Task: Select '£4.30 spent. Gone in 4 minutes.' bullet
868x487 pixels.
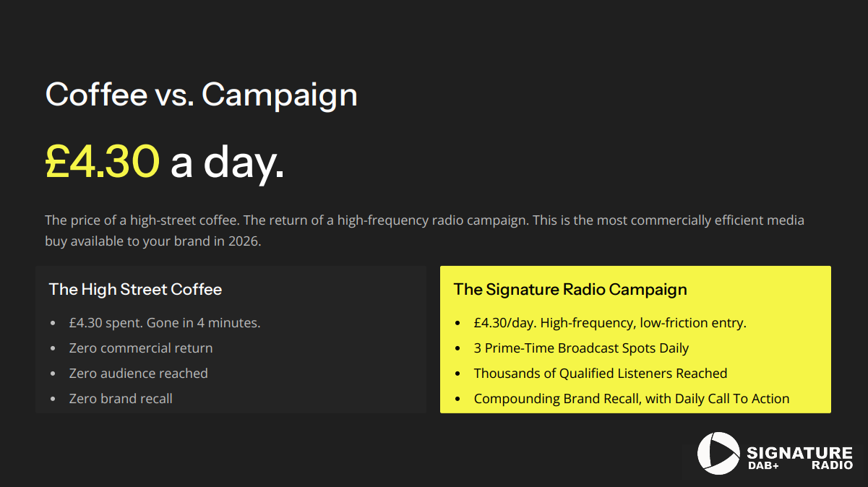Action: click(164, 323)
